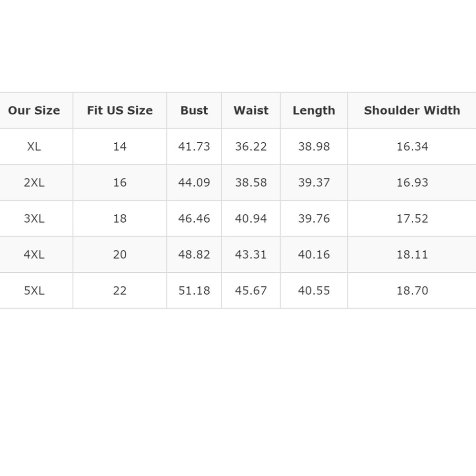Screen dimensions: 476x476
Task: Select the Waist column header
Action: click(x=251, y=110)
